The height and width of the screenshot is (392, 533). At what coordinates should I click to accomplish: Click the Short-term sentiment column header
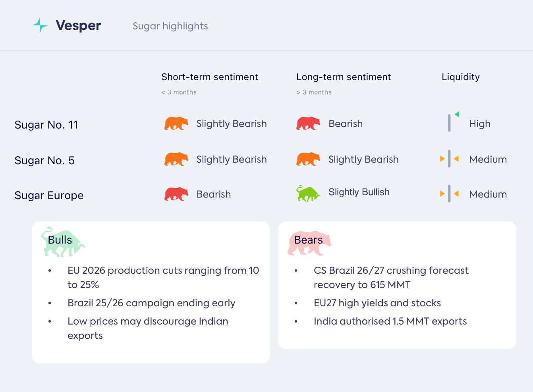(209, 77)
